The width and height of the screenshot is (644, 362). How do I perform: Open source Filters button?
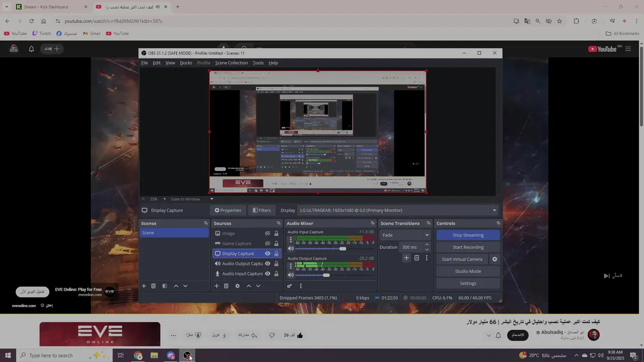[x=262, y=210]
